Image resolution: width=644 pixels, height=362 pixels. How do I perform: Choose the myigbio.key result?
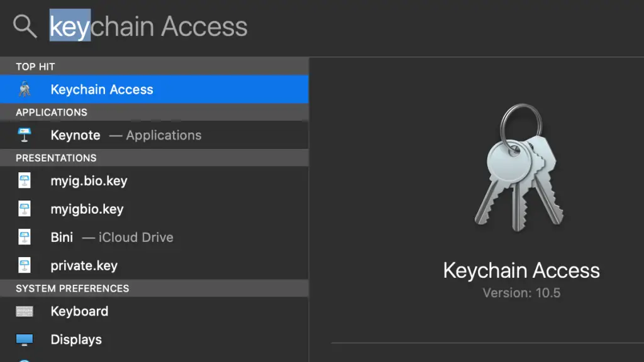[x=154, y=209]
